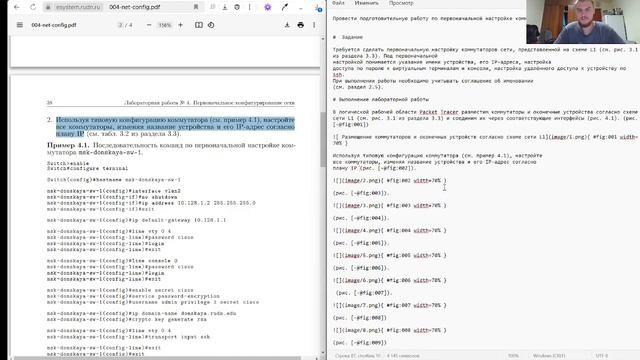
Task: Open the Изменить menu in Notepad
Action: point(367,3)
